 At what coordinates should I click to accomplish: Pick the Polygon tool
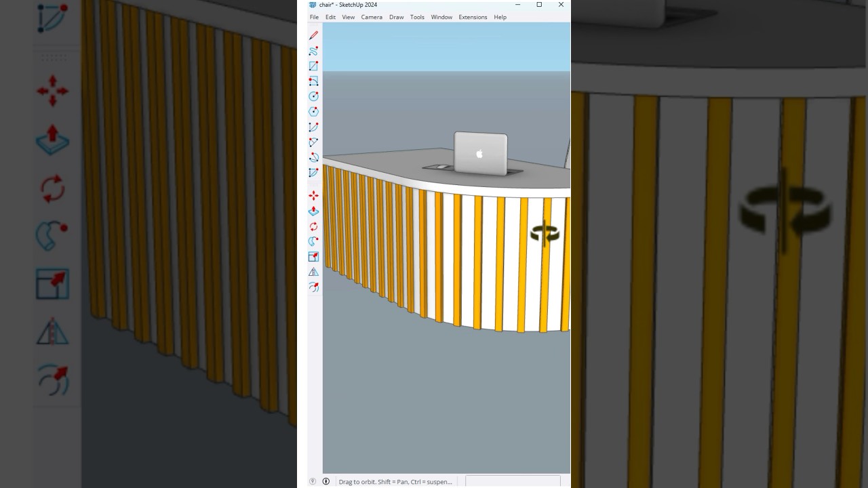pyautogui.click(x=313, y=111)
